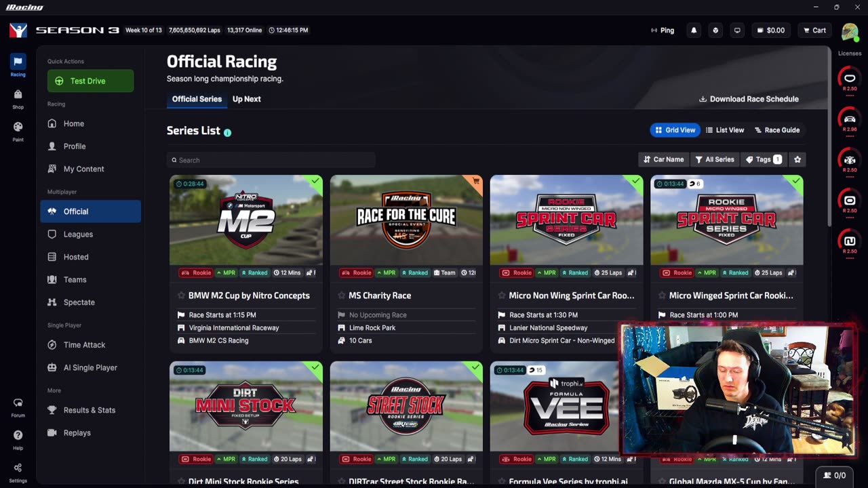
Task: Open AI Single Player in sidebar
Action: (x=90, y=367)
